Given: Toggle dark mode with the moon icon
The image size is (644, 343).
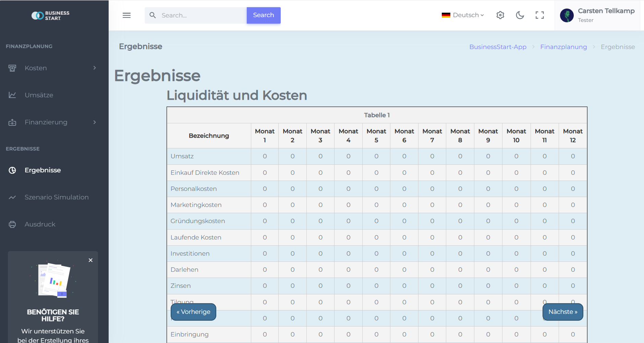Looking at the screenshot, I should click(x=520, y=15).
